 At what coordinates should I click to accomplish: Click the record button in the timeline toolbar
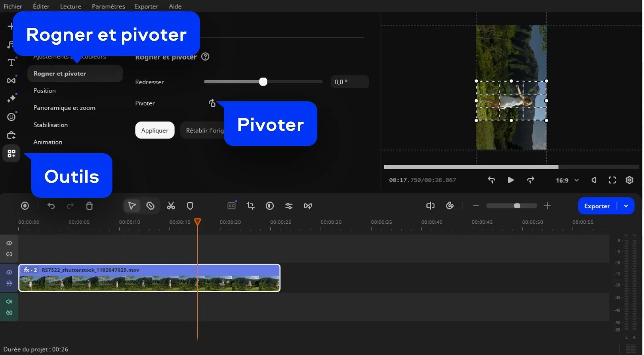click(x=25, y=206)
